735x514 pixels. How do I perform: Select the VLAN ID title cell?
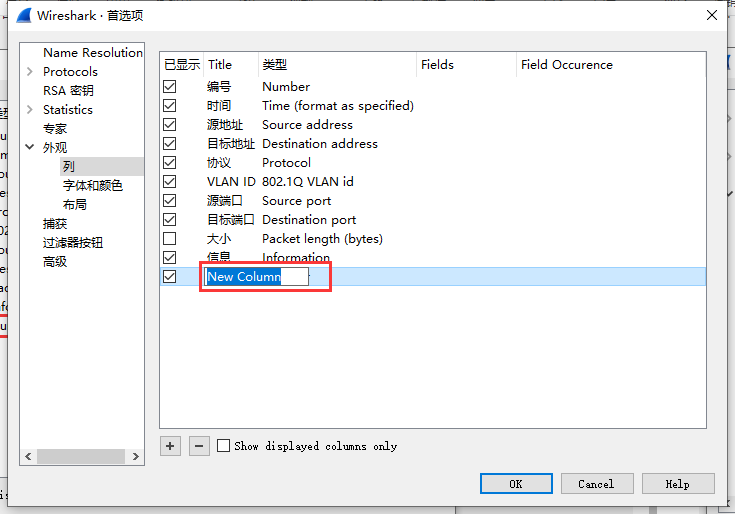231,181
